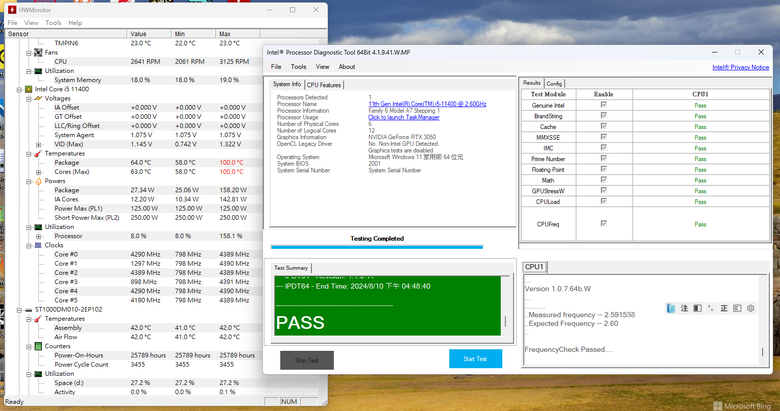Click the Voltages lightning icon
This screenshot has height=411, width=780.
[x=38, y=99]
